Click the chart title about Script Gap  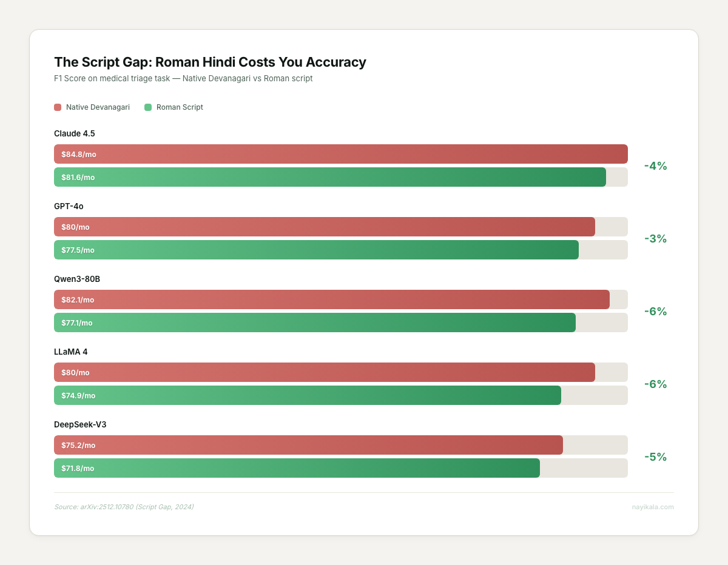[210, 62]
